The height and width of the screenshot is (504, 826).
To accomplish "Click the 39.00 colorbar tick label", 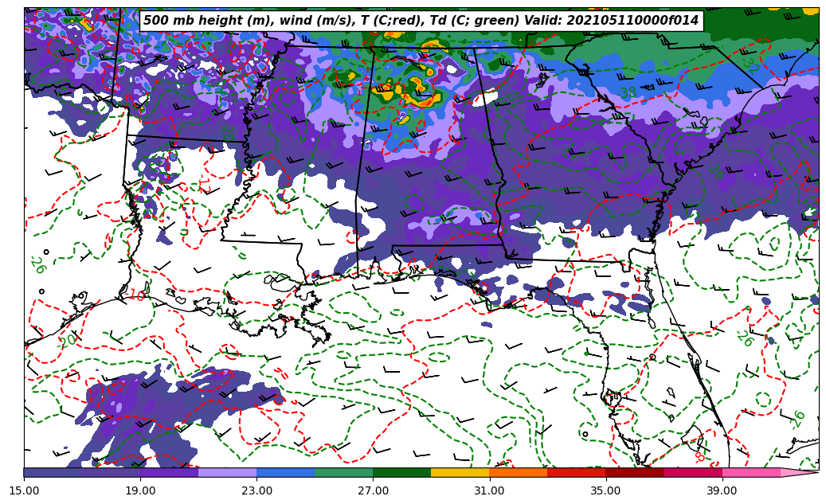I will [722, 490].
